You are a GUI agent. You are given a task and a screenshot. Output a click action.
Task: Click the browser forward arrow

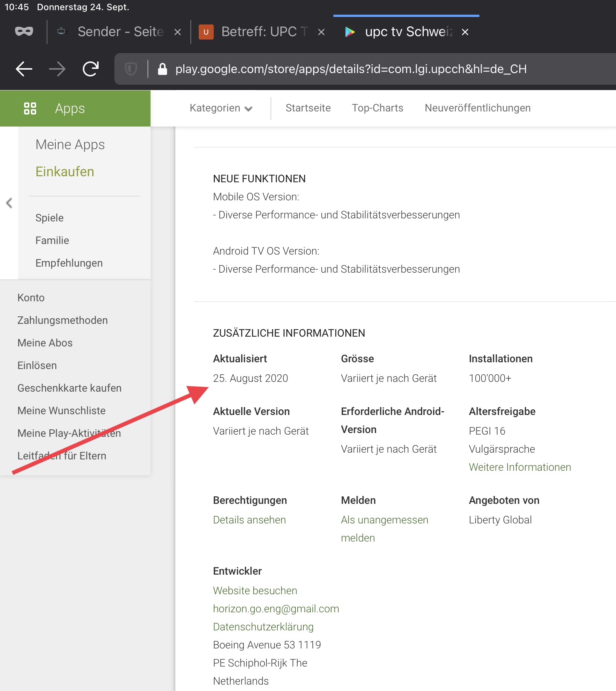(x=57, y=69)
